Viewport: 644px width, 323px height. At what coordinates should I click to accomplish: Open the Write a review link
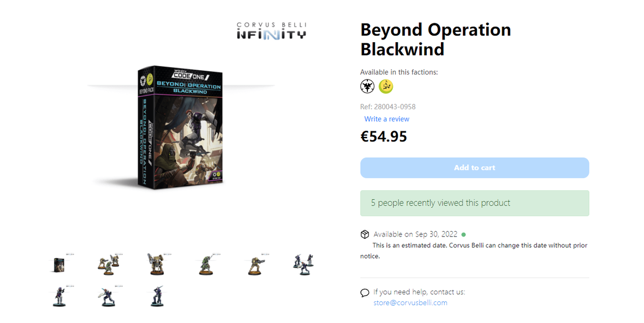tap(387, 119)
